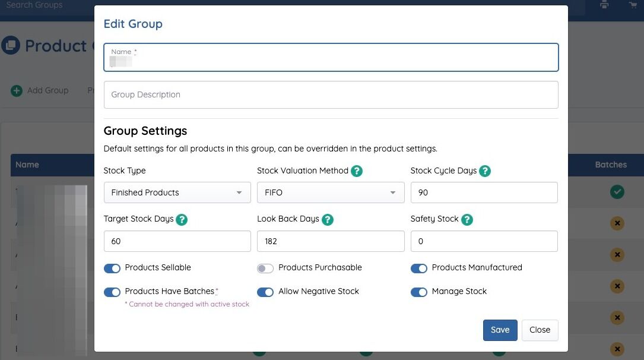644x360 pixels.
Task: Click the Stock Cycle Days help icon
Action: tap(485, 171)
